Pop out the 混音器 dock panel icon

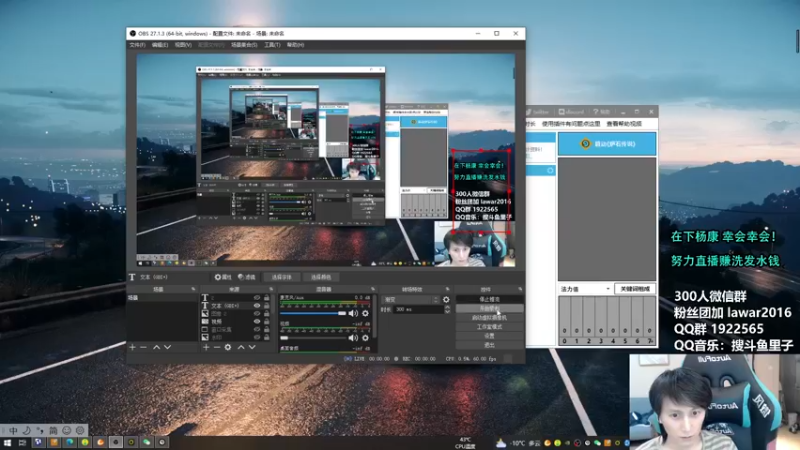point(373,289)
